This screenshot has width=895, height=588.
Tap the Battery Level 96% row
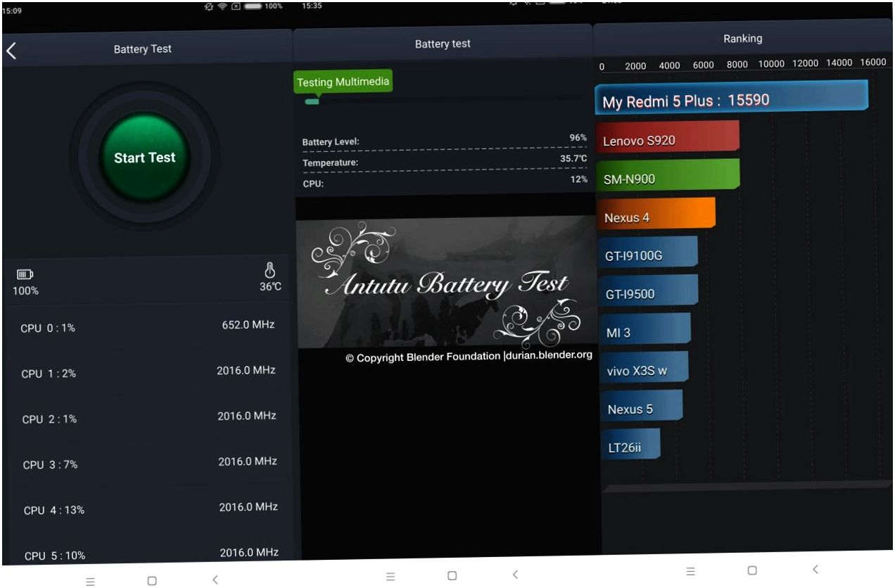[445, 140]
